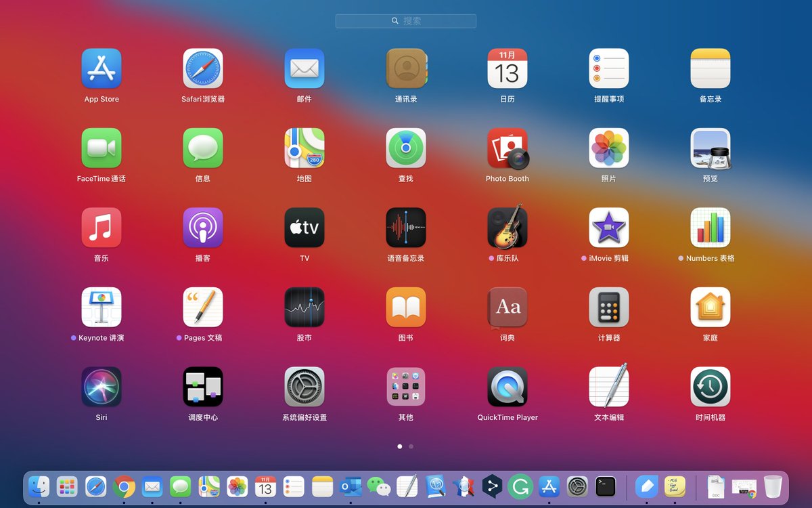Open Keynote 讲演
Image resolution: width=812 pixels, height=508 pixels.
tap(101, 307)
